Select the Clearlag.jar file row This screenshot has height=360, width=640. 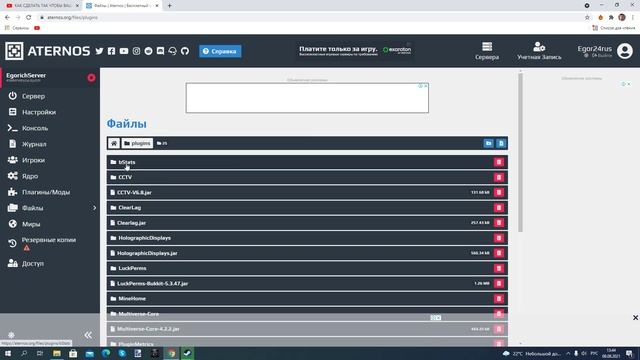tap(307, 222)
